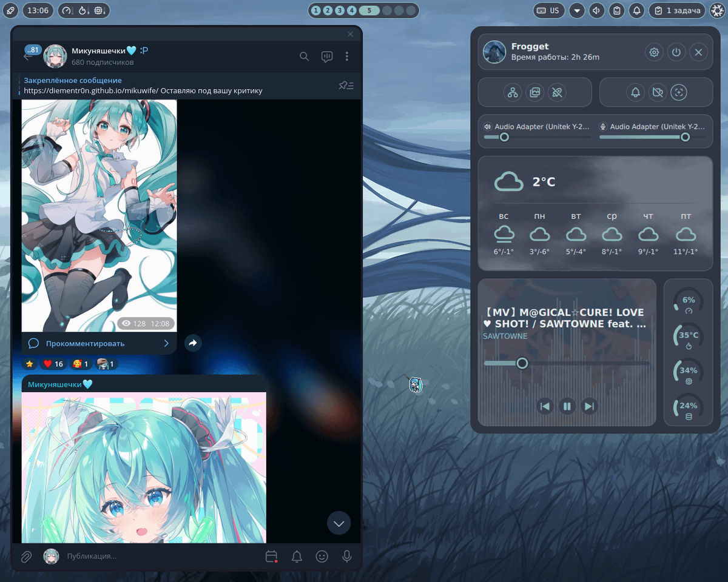Go back via the arrow with 81 badge
Screen dimensions: 728x582
(x=29, y=55)
